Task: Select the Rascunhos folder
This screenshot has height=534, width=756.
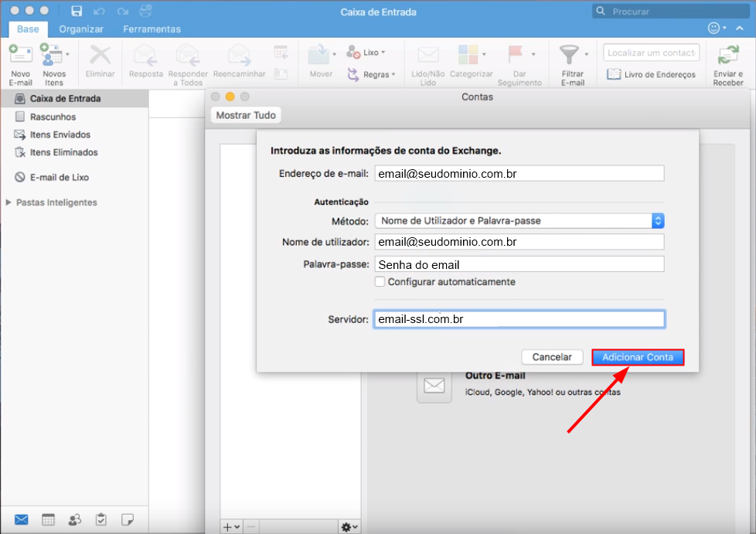Action: point(74,117)
